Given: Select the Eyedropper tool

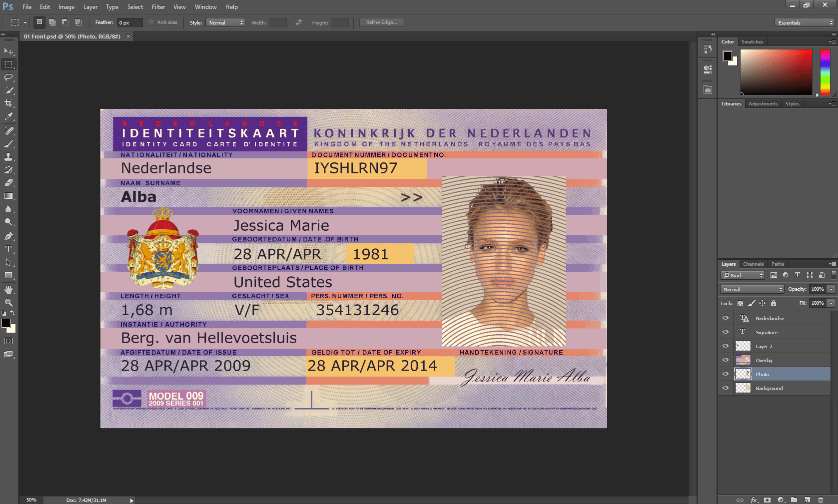Looking at the screenshot, I should pos(8,116).
